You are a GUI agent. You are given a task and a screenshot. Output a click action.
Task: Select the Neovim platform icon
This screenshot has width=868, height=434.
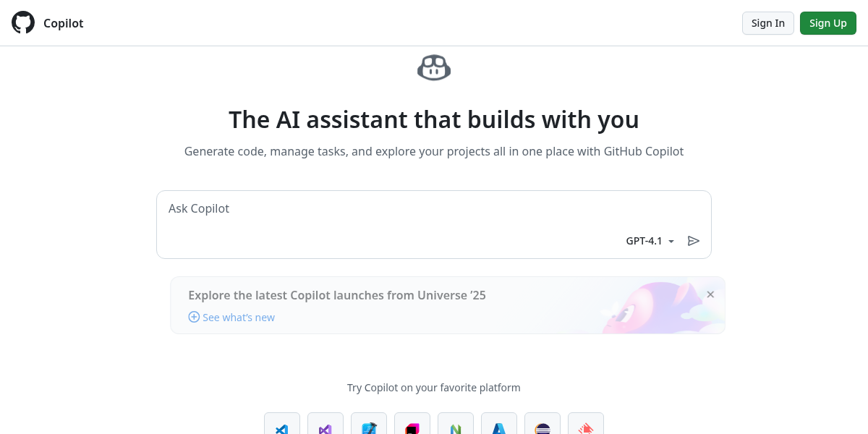455,428
